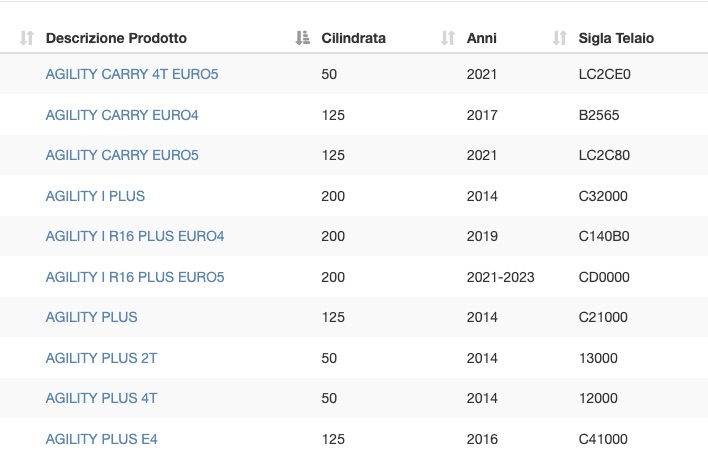Click the Sigla Telaio column header text
The image size is (708, 465).
(x=616, y=38)
